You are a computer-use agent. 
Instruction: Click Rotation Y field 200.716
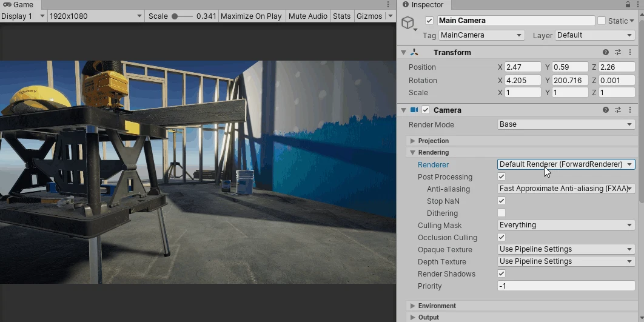[x=570, y=80]
